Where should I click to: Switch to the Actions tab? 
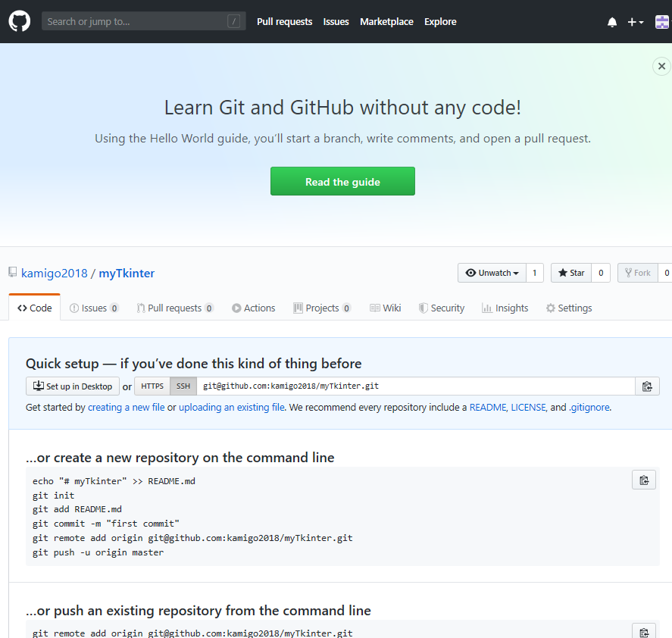(x=253, y=308)
